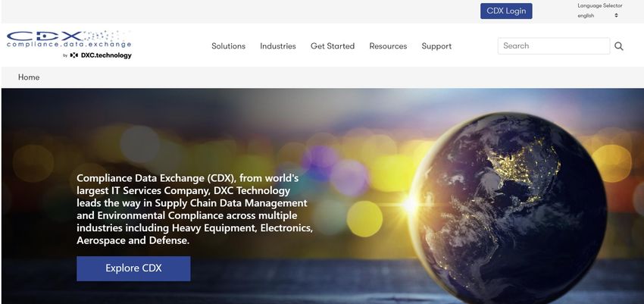Screen dimensions: 644x304
Task: Open the Solutions menu
Action: [228, 46]
